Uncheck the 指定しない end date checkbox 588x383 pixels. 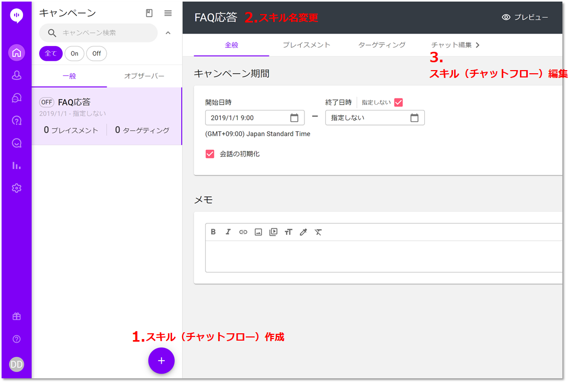[399, 103]
